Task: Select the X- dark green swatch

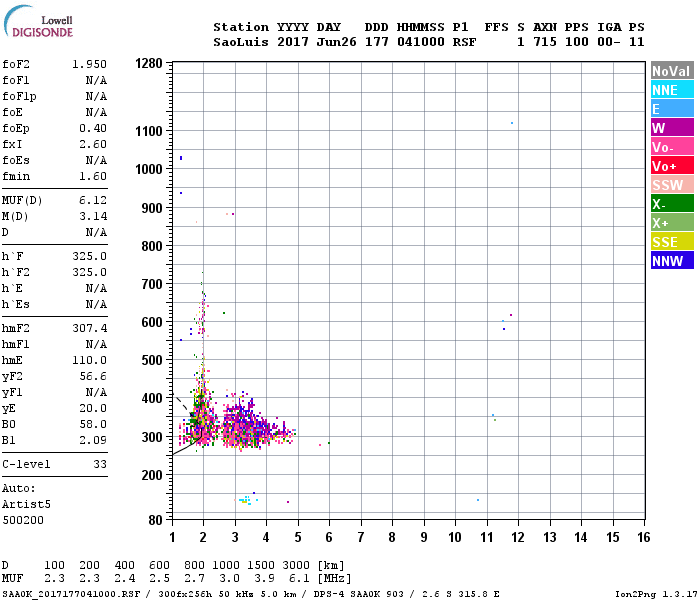Action: pyautogui.click(x=672, y=204)
